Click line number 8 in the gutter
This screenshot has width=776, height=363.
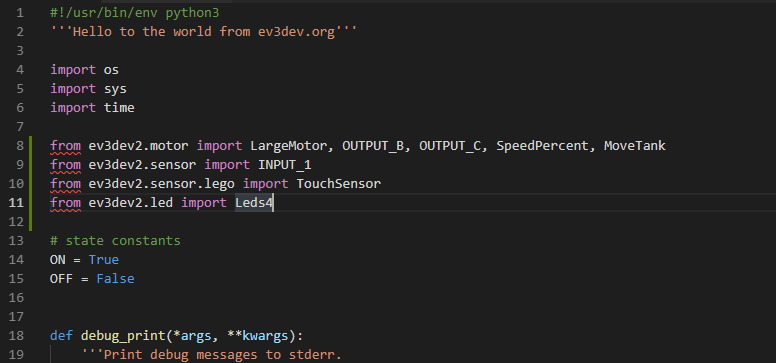coord(19,146)
